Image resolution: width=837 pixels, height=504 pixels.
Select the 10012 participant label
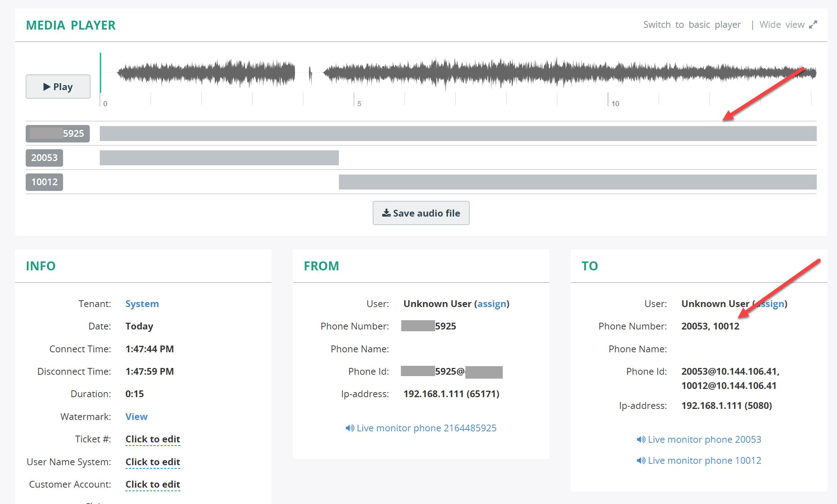tap(44, 182)
